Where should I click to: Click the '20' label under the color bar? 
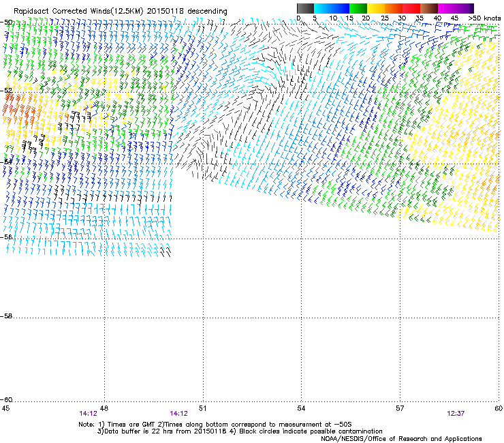point(366,18)
